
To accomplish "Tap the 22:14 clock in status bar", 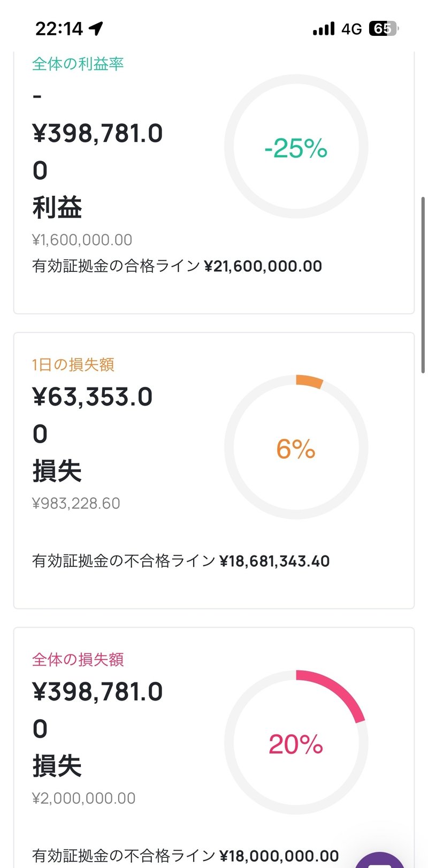I will pyautogui.click(x=59, y=28).
